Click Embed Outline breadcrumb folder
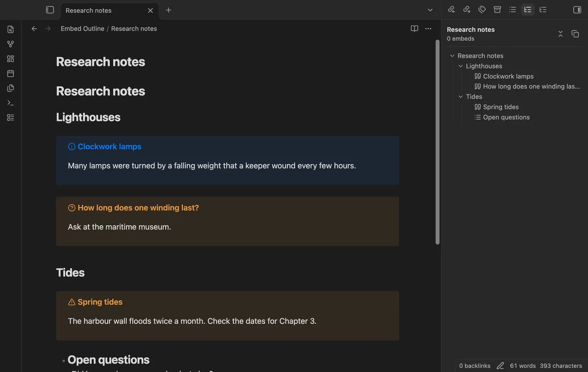 [x=82, y=29]
